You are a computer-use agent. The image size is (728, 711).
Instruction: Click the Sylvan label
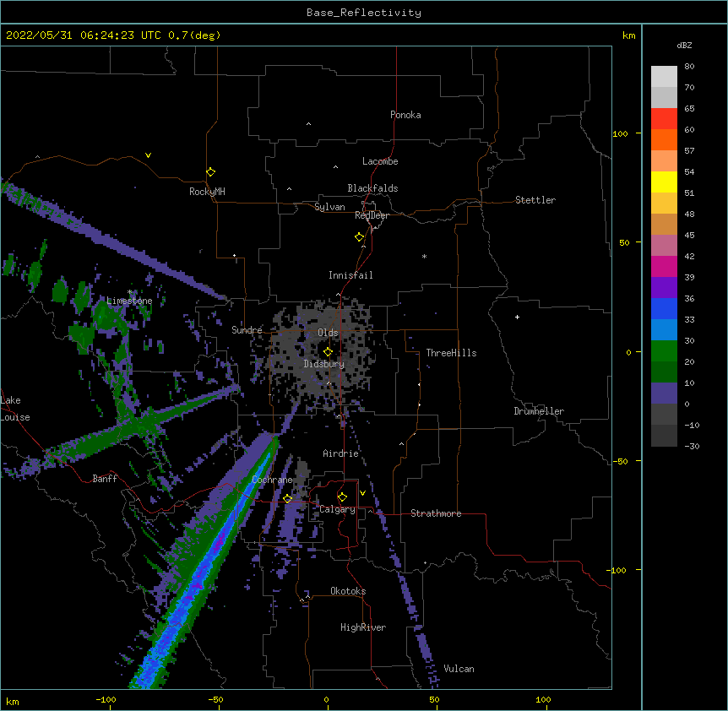(329, 207)
